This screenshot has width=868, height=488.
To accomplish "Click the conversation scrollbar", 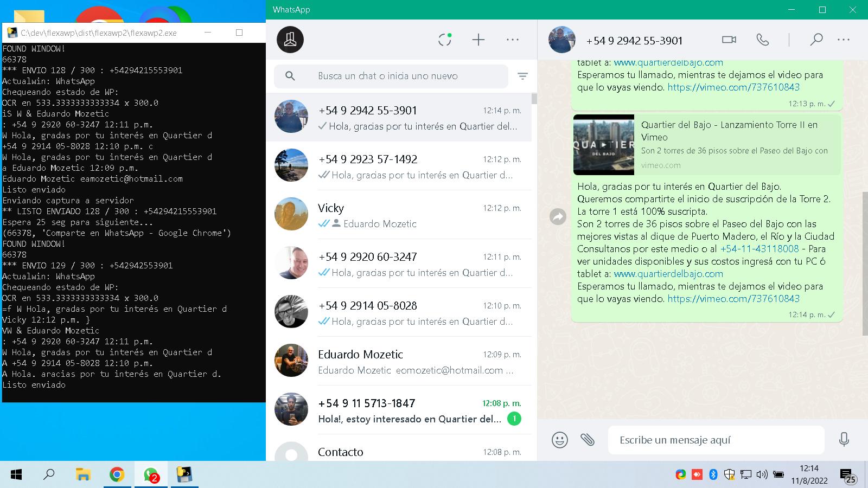I will [x=865, y=263].
